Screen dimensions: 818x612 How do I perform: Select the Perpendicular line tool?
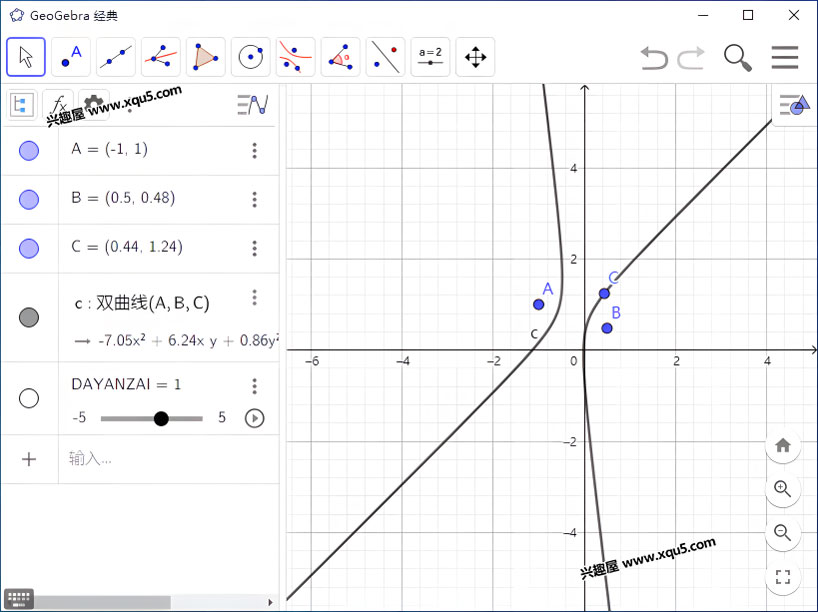161,57
